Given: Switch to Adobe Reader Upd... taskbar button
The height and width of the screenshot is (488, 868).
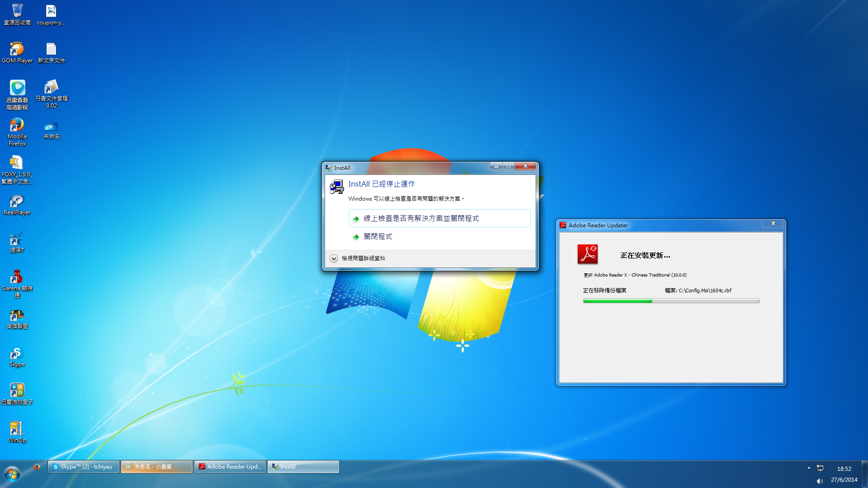Looking at the screenshot, I should pos(230,467).
